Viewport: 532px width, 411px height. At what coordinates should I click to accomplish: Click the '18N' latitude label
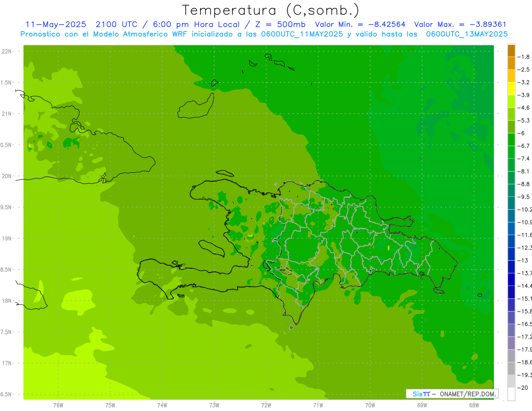pos(7,301)
